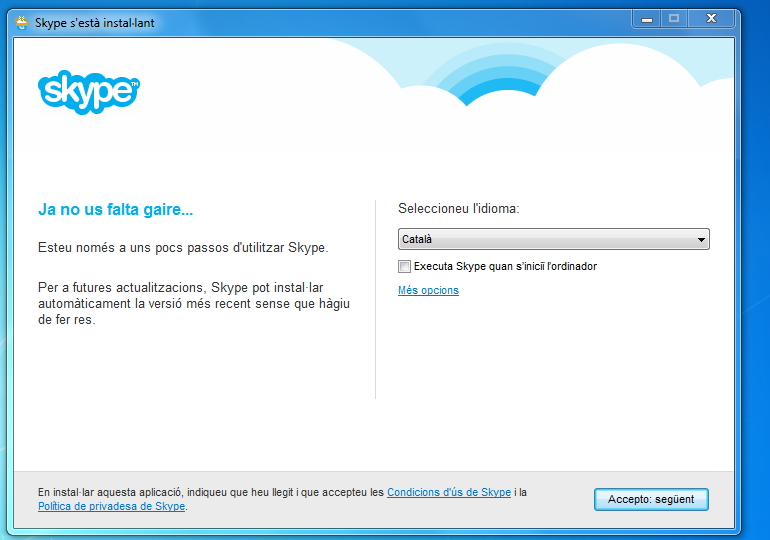Click the Skype installer icon in title bar

pyautogui.click(x=22, y=22)
